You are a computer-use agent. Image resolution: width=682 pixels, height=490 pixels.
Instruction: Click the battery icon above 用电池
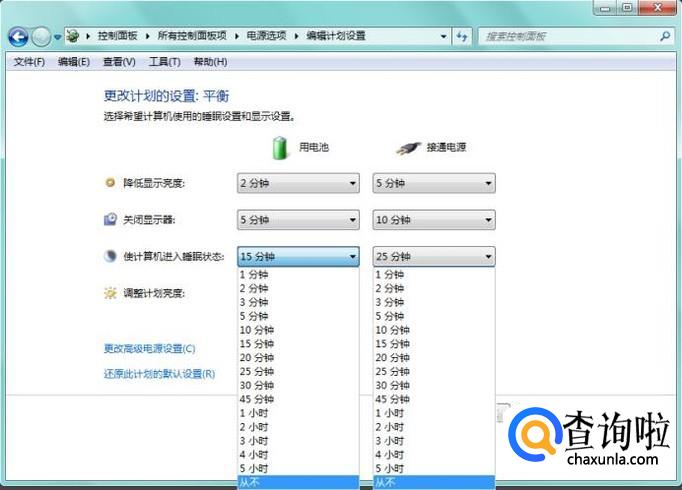(281, 148)
